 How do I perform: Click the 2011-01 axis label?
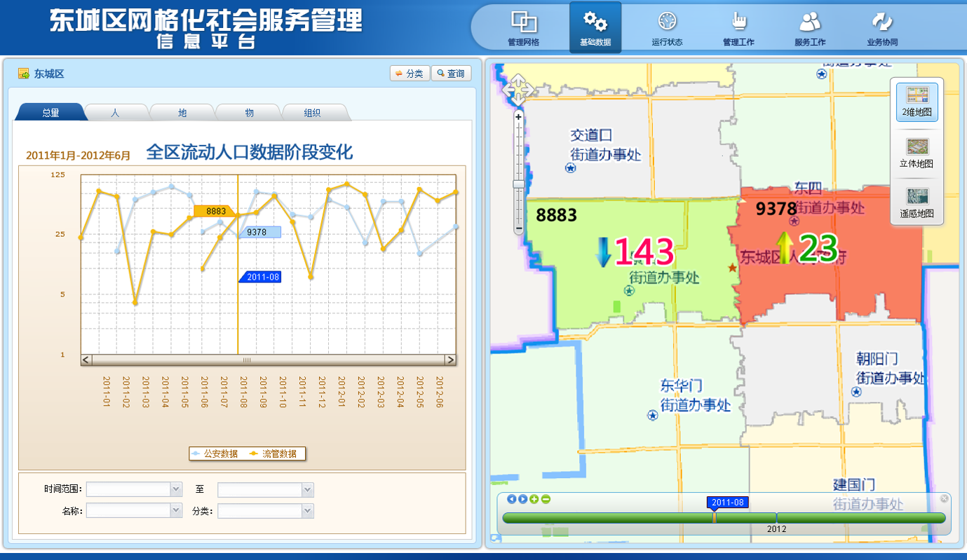(x=107, y=392)
